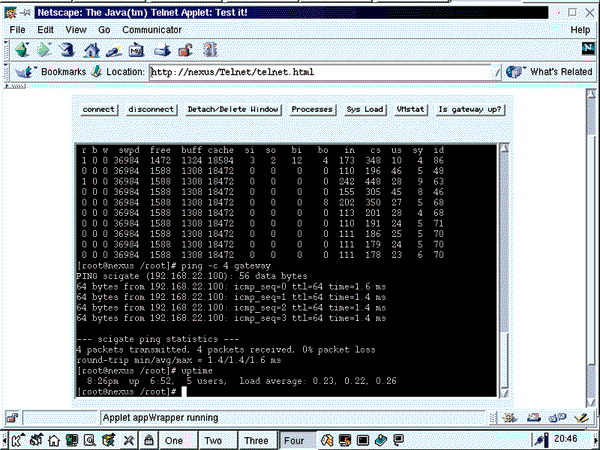Expand the location URL history arrow

tap(497, 72)
